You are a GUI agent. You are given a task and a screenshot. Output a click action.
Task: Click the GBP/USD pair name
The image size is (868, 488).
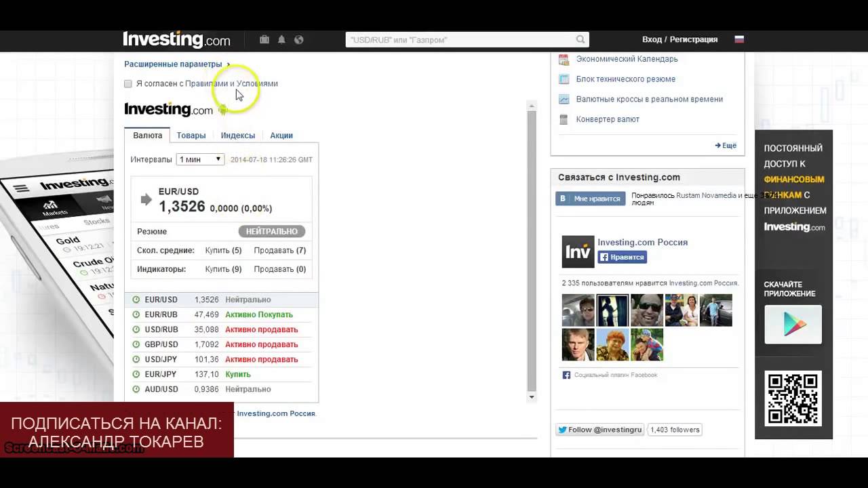tap(161, 344)
